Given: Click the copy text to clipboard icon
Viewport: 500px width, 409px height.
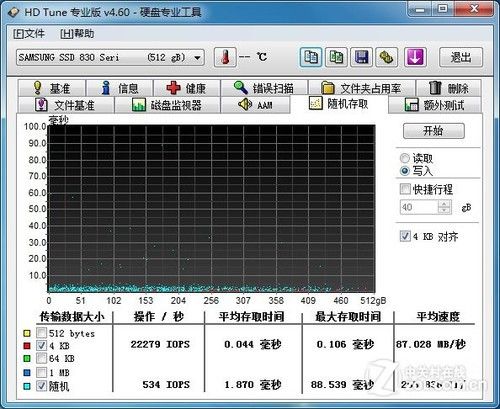Looking at the screenshot, I should coord(311,57).
